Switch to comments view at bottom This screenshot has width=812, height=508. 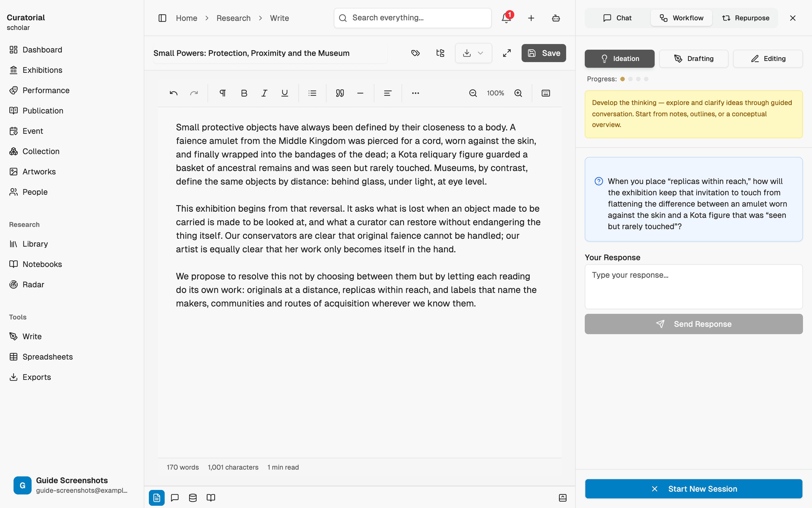tap(175, 498)
